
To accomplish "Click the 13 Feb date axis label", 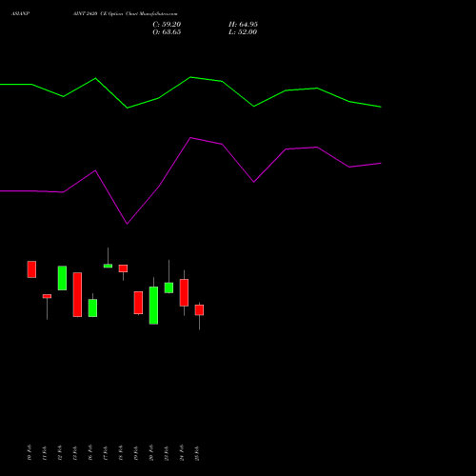I will (75, 452).
